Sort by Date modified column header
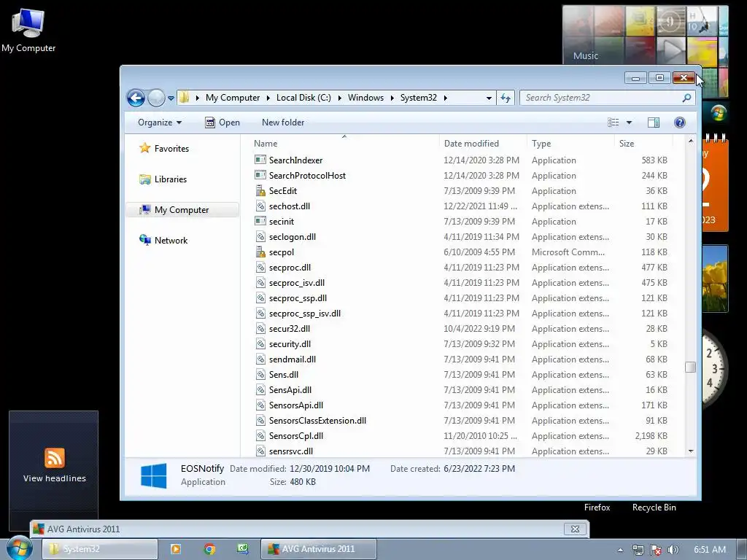The image size is (747, 560). tap(483, 144)
